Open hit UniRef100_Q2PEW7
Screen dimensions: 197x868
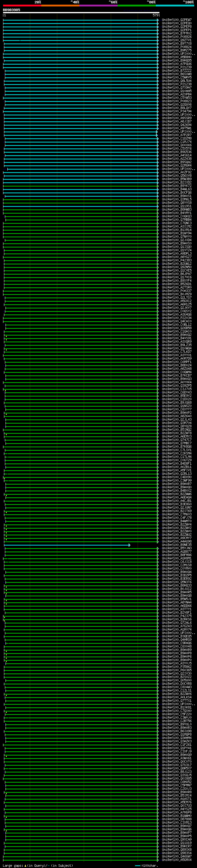(x=177, y=20)
